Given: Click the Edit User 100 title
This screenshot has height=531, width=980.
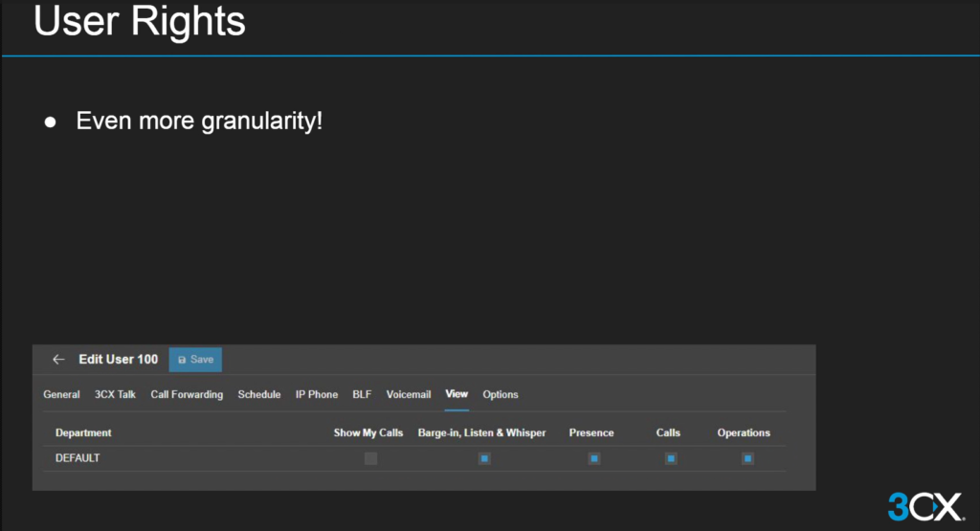Looking at the screenshot, I should coord(118,360).
